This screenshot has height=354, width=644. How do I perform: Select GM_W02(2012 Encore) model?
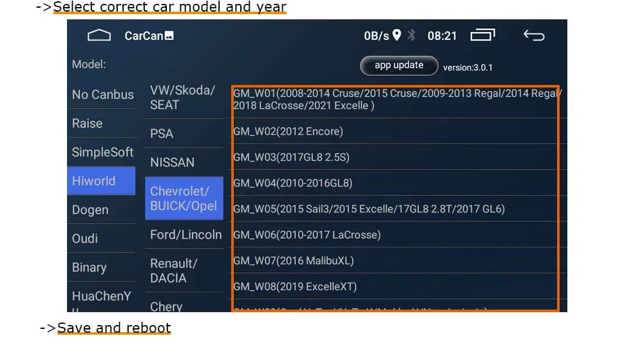(397, 131)
